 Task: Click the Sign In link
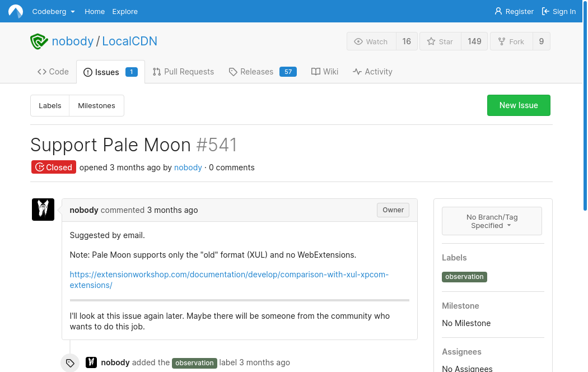click(x=559, y=11)
